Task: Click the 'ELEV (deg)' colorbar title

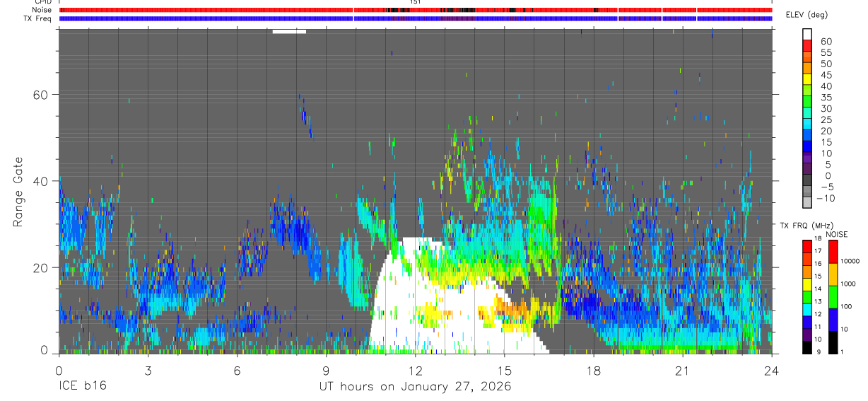Action: 807,14
